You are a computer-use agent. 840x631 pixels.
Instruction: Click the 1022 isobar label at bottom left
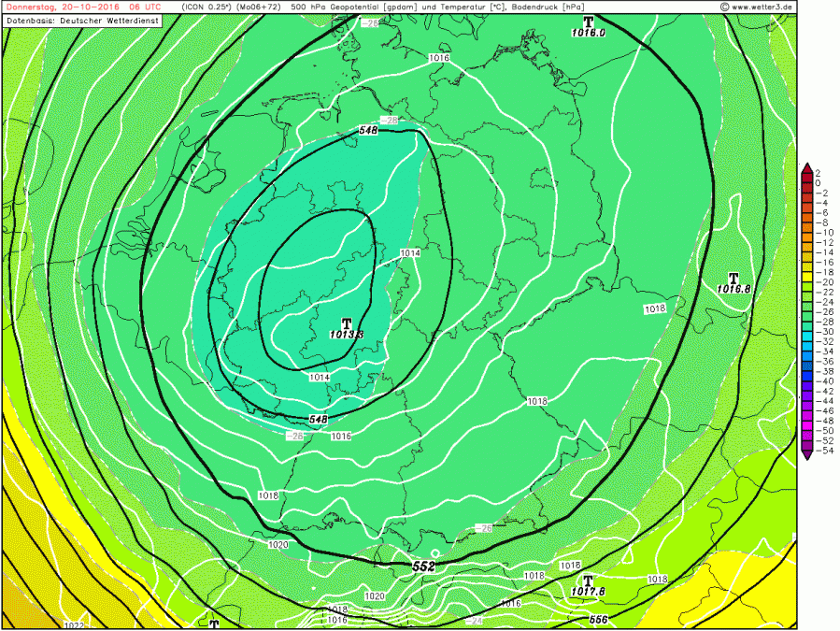pos(73,624)
